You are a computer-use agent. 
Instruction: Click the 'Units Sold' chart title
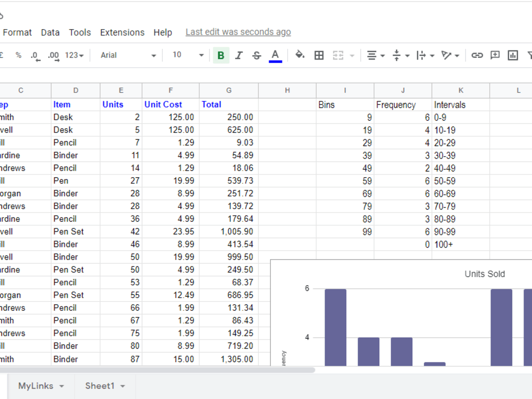click(x=485, y=274)
